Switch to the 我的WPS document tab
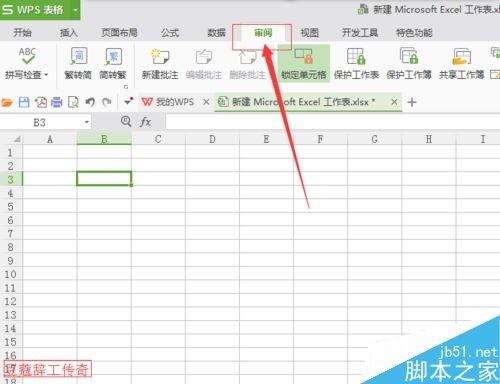 point(168,102)
